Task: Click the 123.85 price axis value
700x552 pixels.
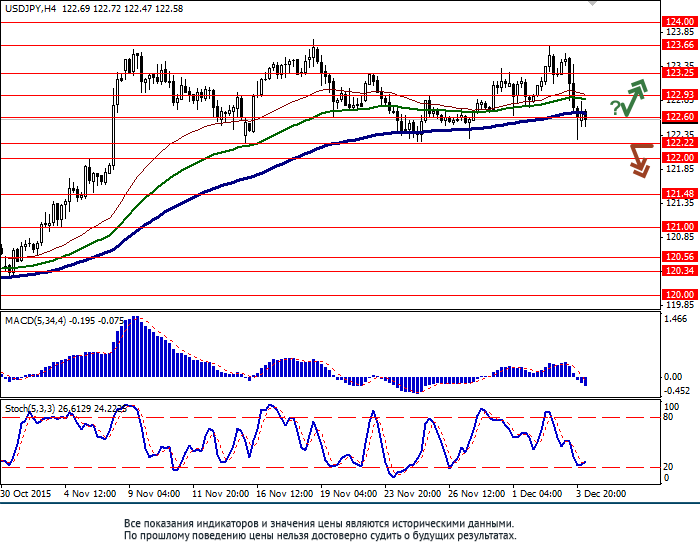Action: (x=680, y=32)
